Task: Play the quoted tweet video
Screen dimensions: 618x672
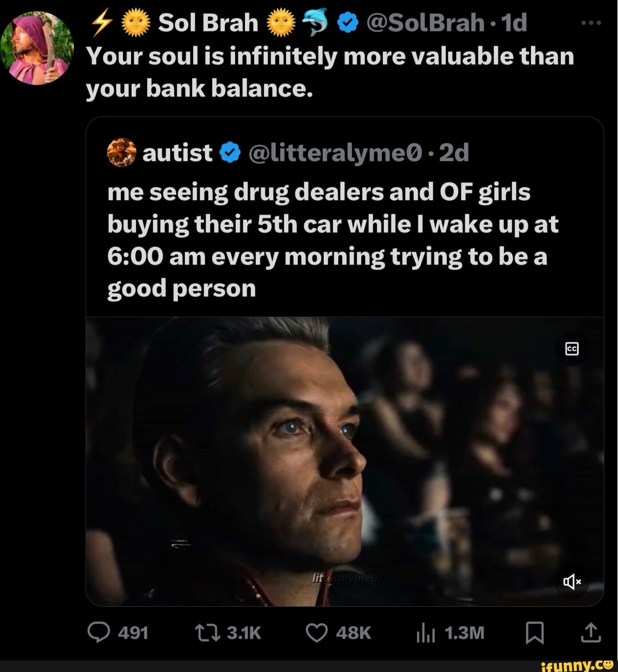Action: click(x=344, y=461)
